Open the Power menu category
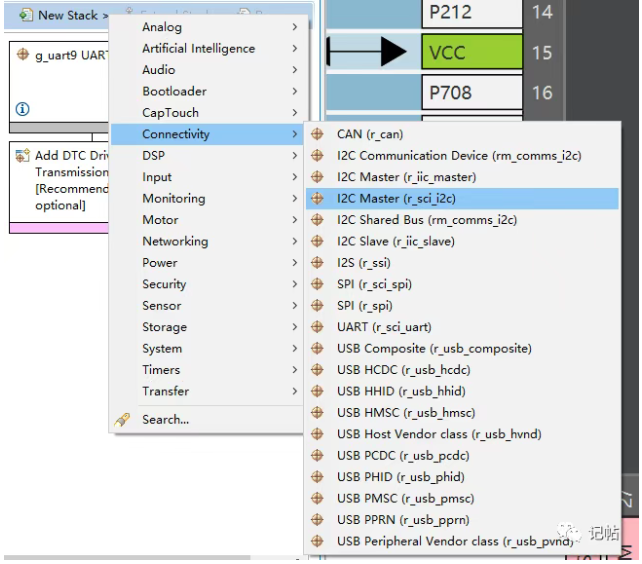Screen dimensions: 642x564 point(207,263)
